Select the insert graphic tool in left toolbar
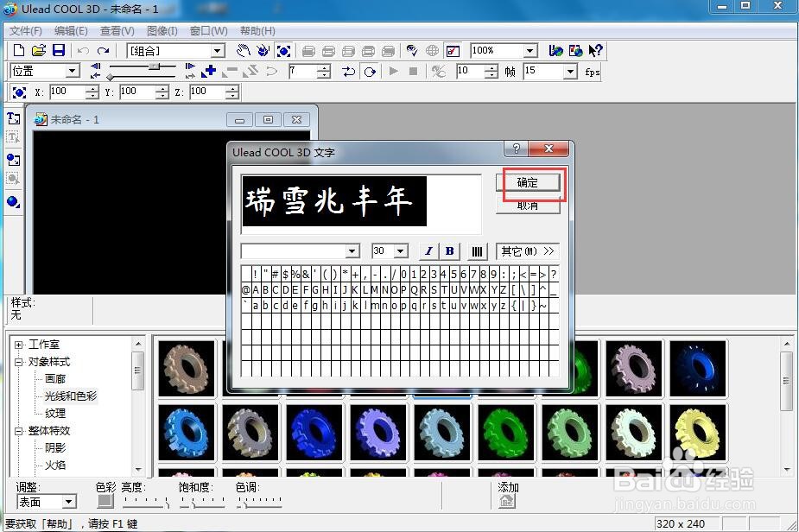 (13, 160)
